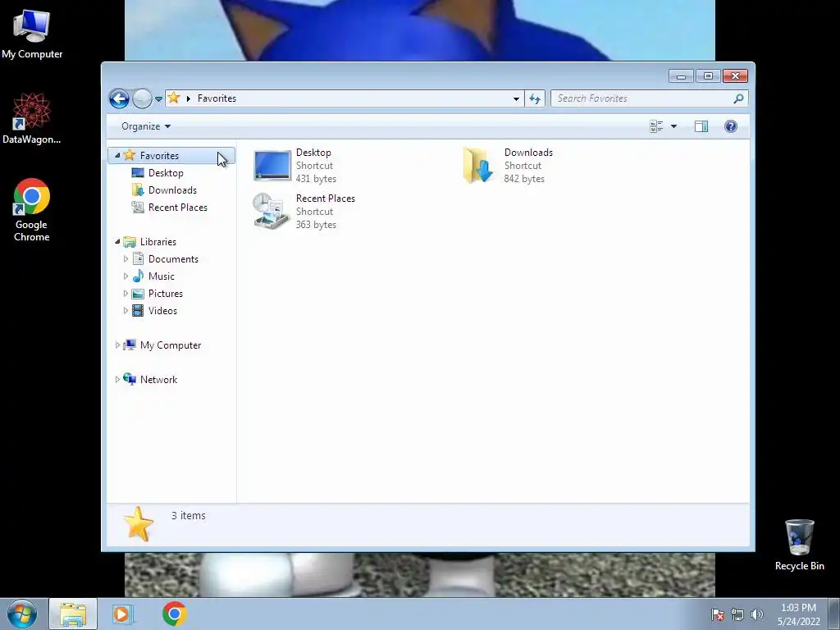Maximize the Favorites Explorer window
840x630 pixels.
point(708,76)
